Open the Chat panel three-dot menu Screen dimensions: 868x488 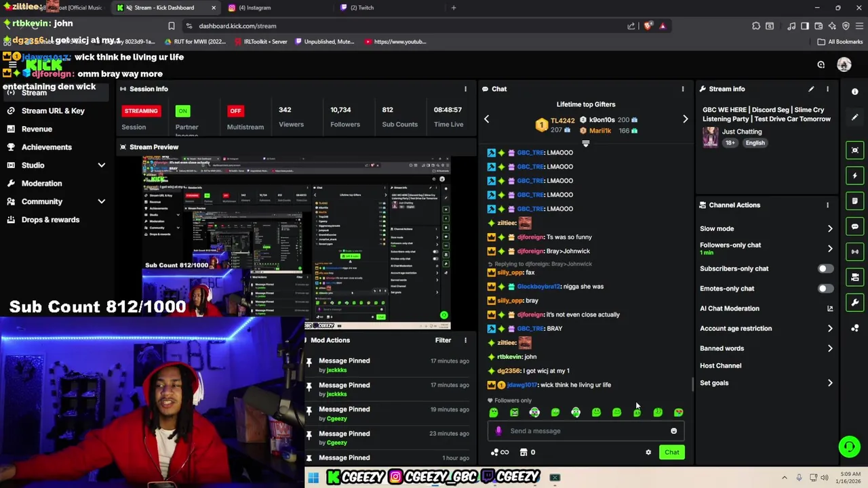pos(683,89)
